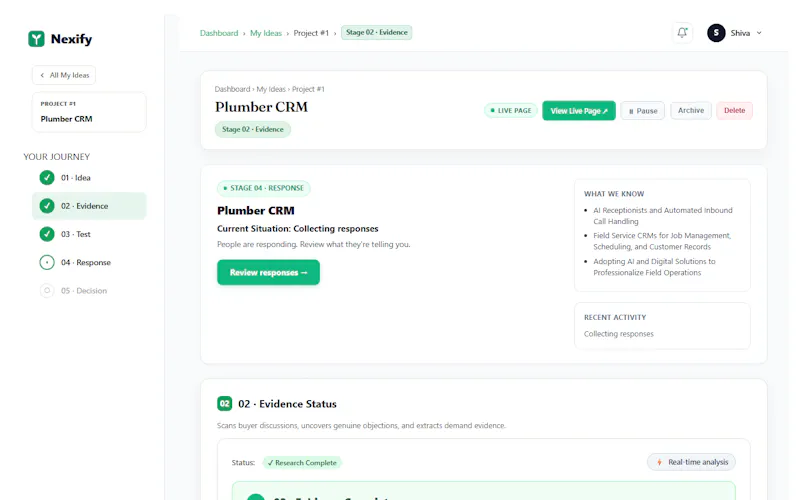Select 03 - Test journey step
This screenshot has height=500, width=800.
pos(89,234)
